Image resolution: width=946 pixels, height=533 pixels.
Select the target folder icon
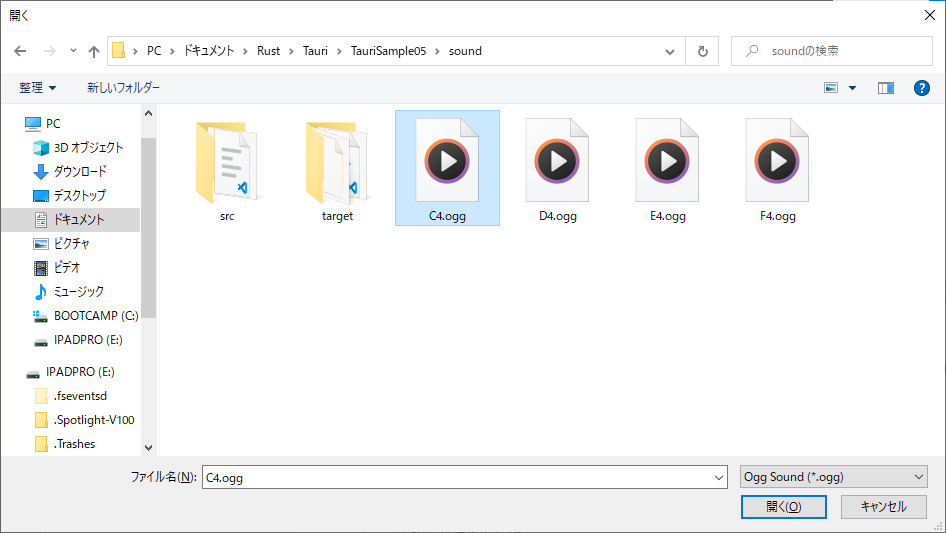[337, 162]
